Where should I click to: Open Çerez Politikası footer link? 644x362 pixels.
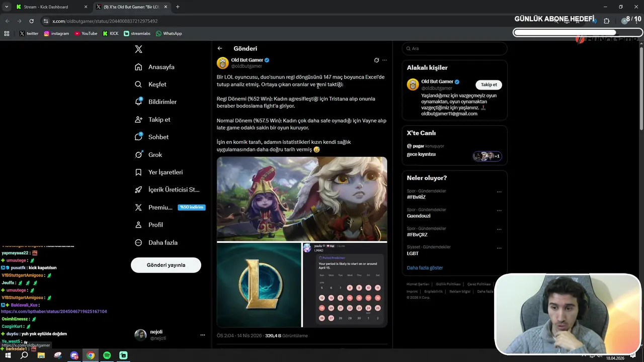(x=479, y=284)
